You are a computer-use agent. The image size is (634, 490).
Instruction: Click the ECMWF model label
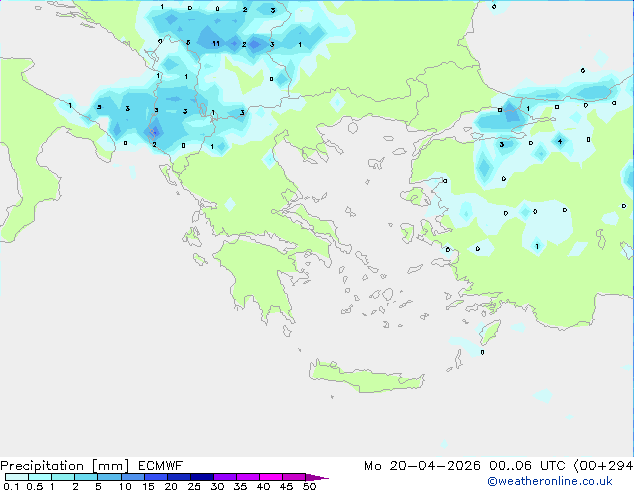(161, 466)
